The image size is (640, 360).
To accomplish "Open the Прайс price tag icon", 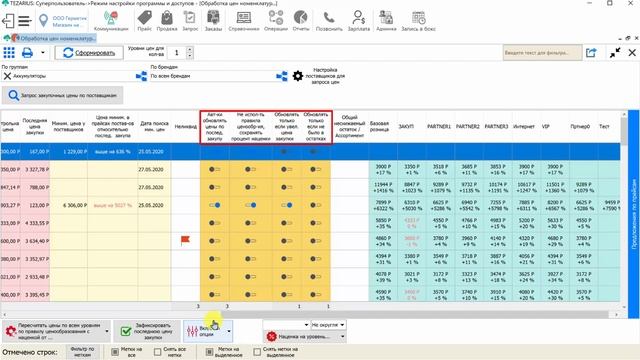I will 144,21.
